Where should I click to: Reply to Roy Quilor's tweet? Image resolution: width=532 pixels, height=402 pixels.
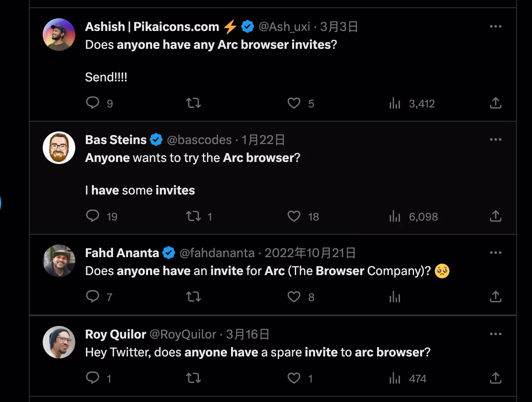point(93,378)
